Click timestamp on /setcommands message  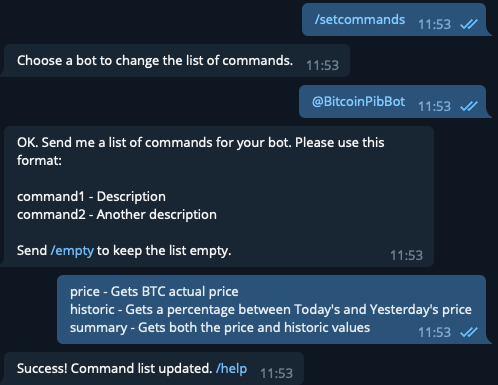tap(434, 24)
